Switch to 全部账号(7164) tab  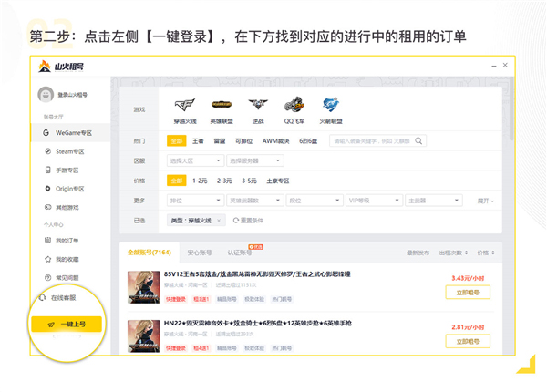[150, 253]
